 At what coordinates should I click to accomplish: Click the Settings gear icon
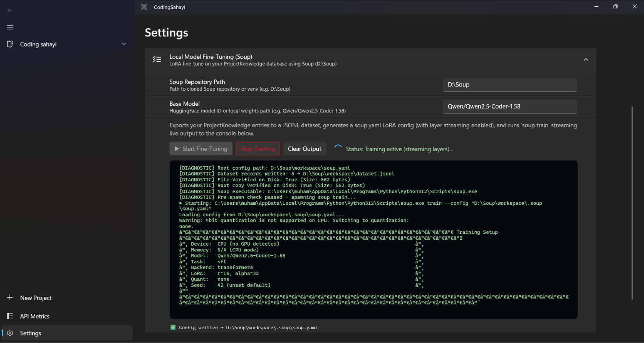10,333
